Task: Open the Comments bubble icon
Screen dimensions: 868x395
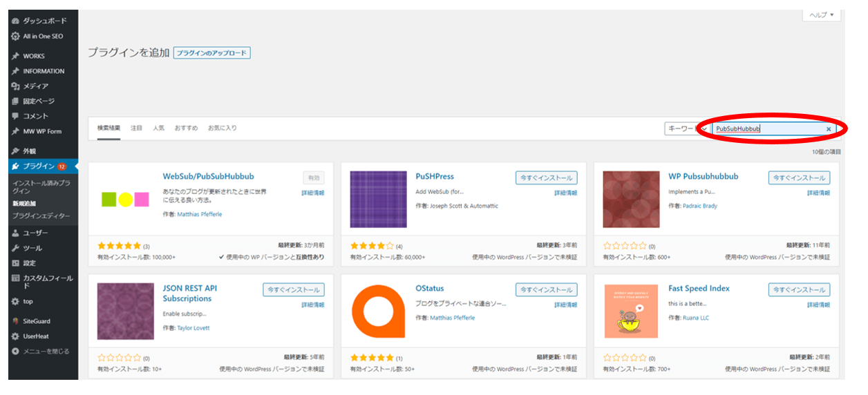Action: (x=15, y=116)
